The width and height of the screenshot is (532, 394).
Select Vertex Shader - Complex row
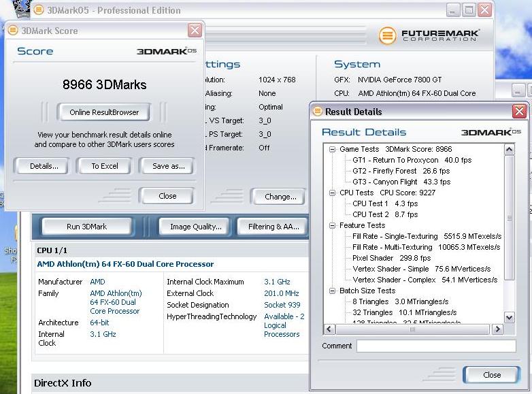click(x=425, y=280)
